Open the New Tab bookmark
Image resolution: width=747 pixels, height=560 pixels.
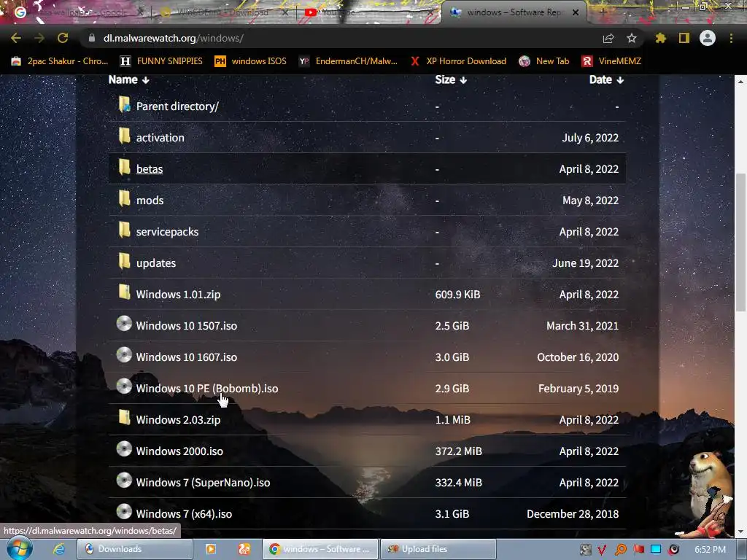(x=544, y=61)
